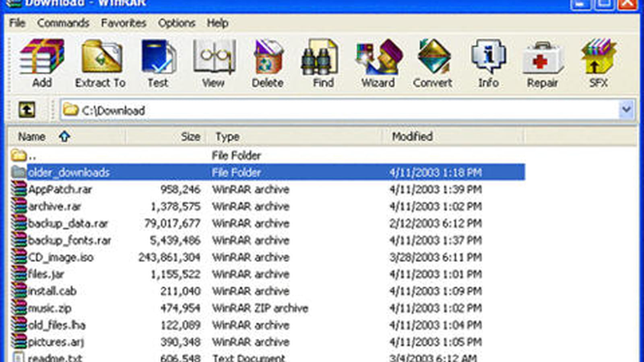Select the backup_fonts.rar file name
Image resolution: width=644 pixels, height=362 pixels.
click(70, 240)
